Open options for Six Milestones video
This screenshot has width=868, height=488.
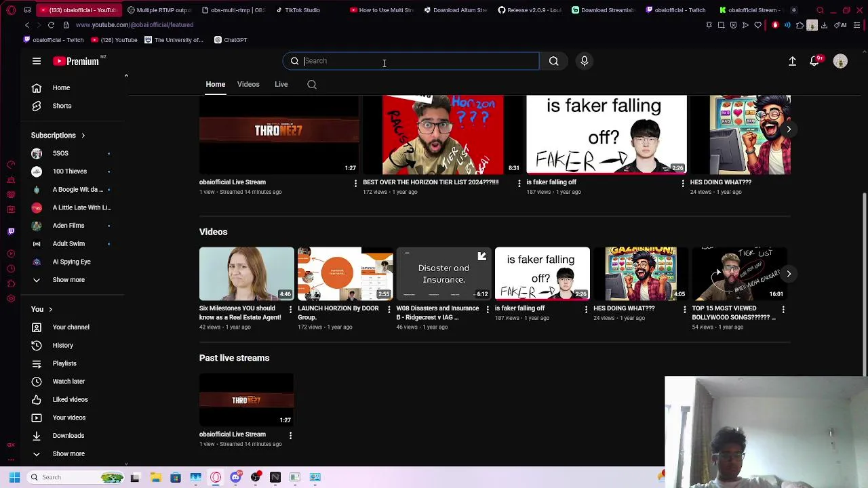point(290,309)
